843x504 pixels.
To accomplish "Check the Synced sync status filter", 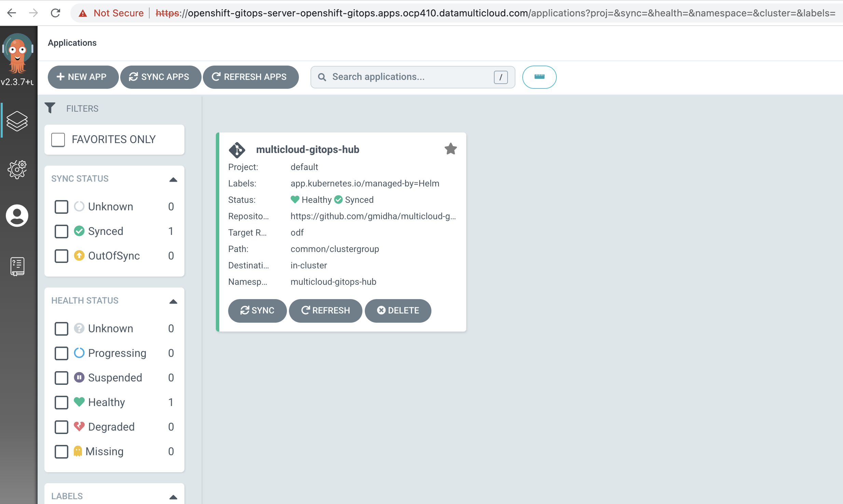I will pos(61,231).
